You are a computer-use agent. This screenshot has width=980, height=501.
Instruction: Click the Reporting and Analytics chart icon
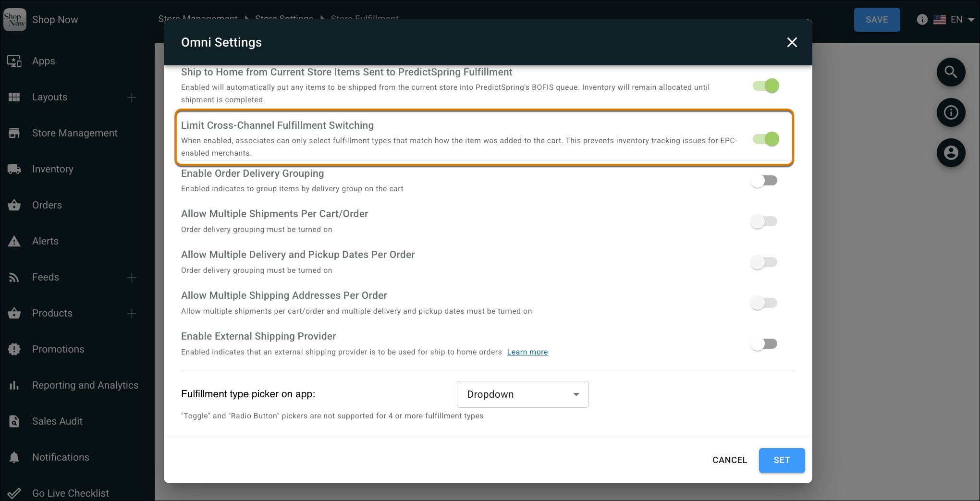pyautogui.click(x=14, y=385)
